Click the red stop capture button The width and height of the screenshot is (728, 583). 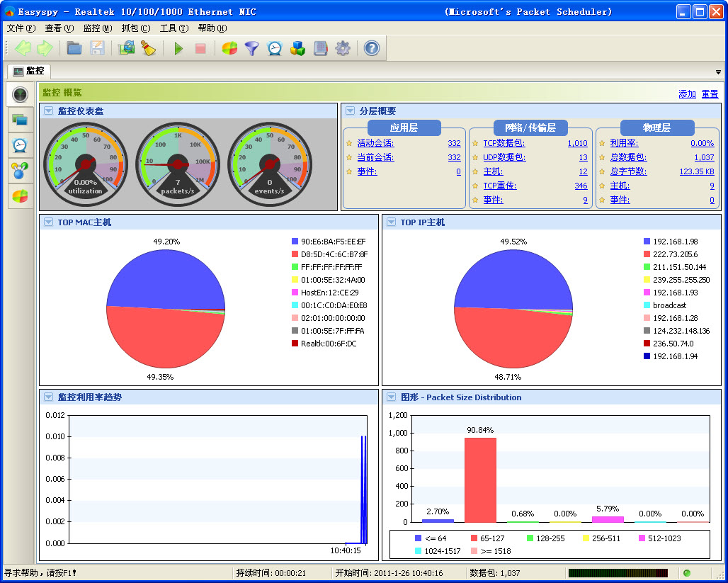200,48
